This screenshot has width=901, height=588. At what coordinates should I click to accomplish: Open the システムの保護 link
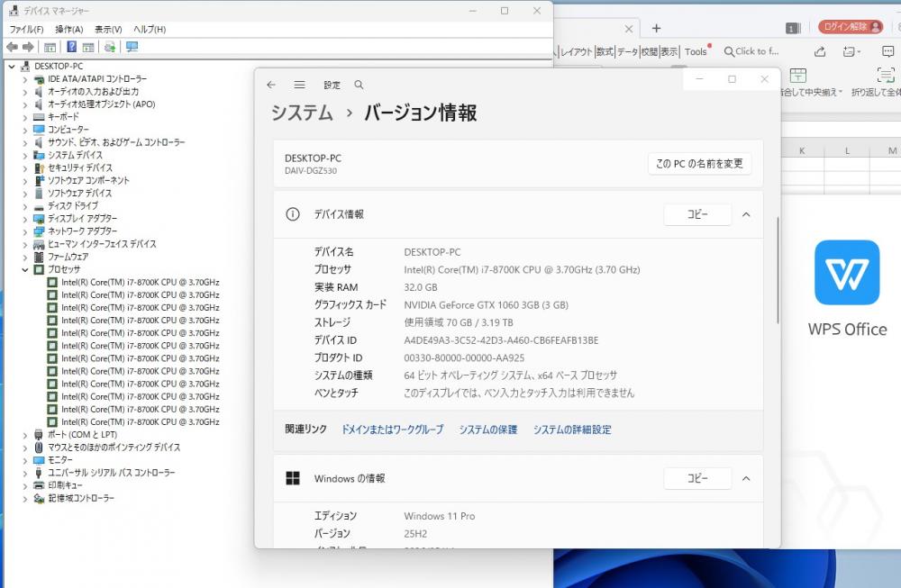point(487,430)
